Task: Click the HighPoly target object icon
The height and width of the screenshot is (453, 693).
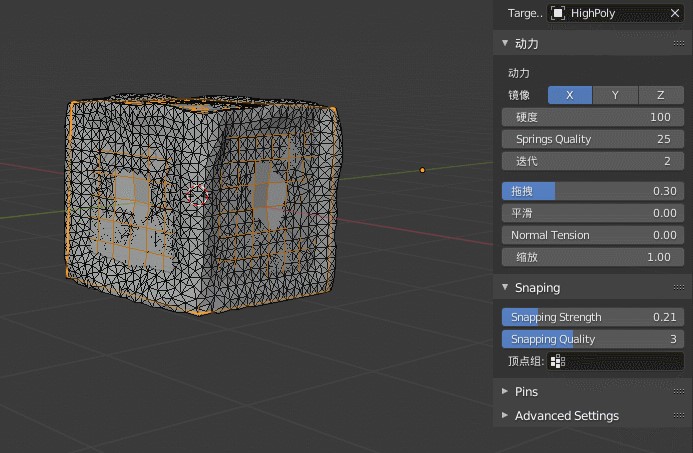Action: (x=558, y=13)
